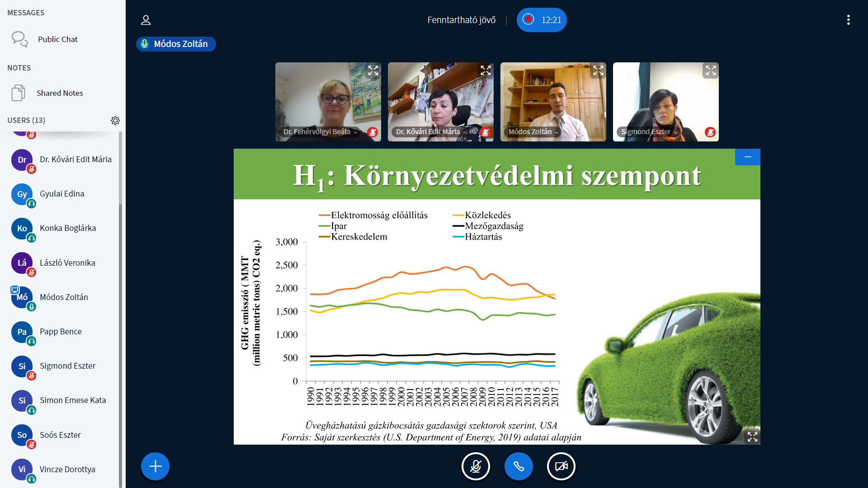Screen dimensions: 868x488
Task: Toggle microphone mute button
Action: point(476,466)
